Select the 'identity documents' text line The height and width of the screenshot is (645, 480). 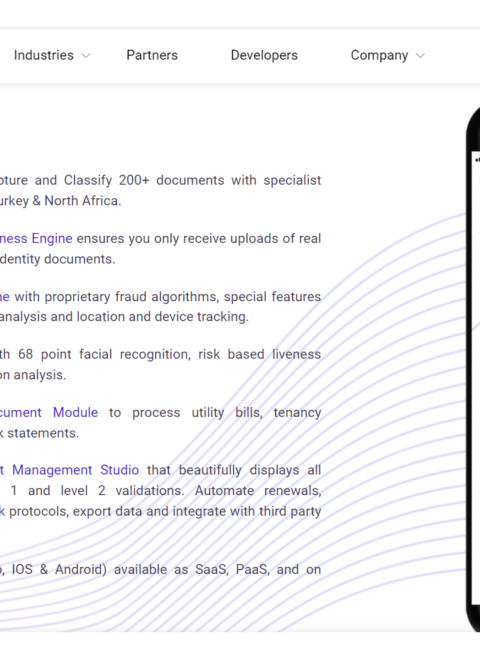(x=58, y=259)
